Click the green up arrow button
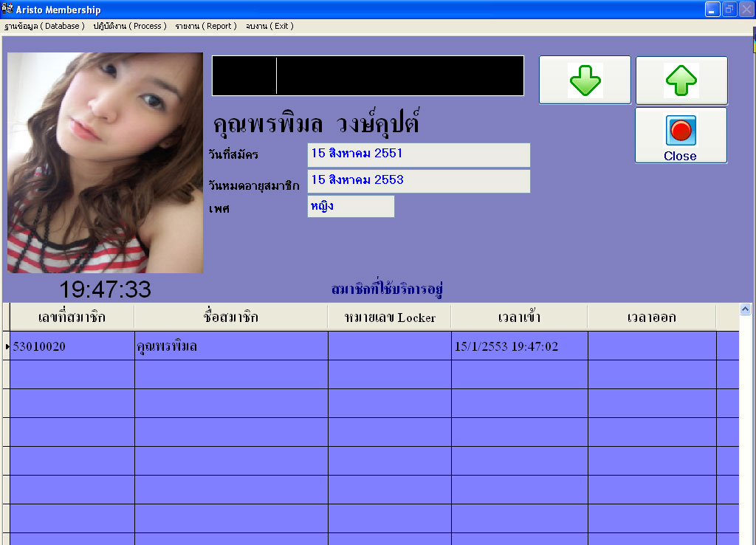Screen dimensions: 756x545 coord(681,80)
